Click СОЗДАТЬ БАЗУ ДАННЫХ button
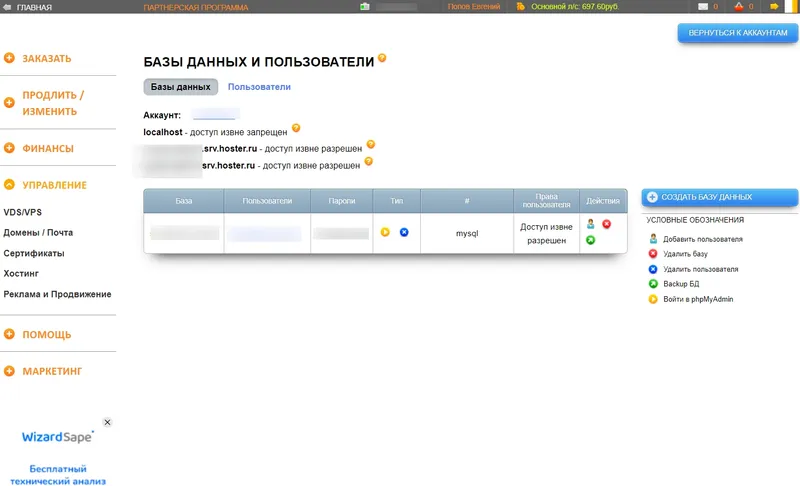The height and width of the screenshot is (486, 800). pyautogui.click(x=719, y=197)
